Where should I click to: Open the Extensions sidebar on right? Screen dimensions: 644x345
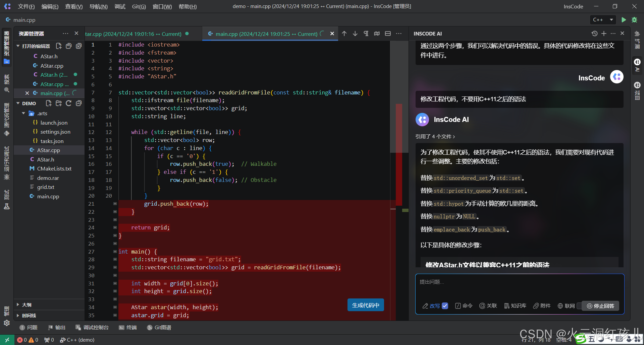[x=637, y=40]
